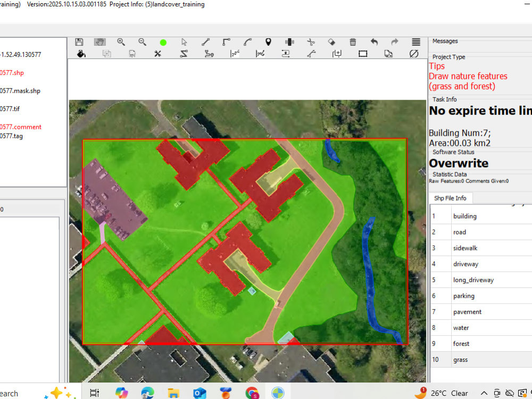Click the greyed center-target square icon
The width and height of the screenshot is (532, 399).
106,54
